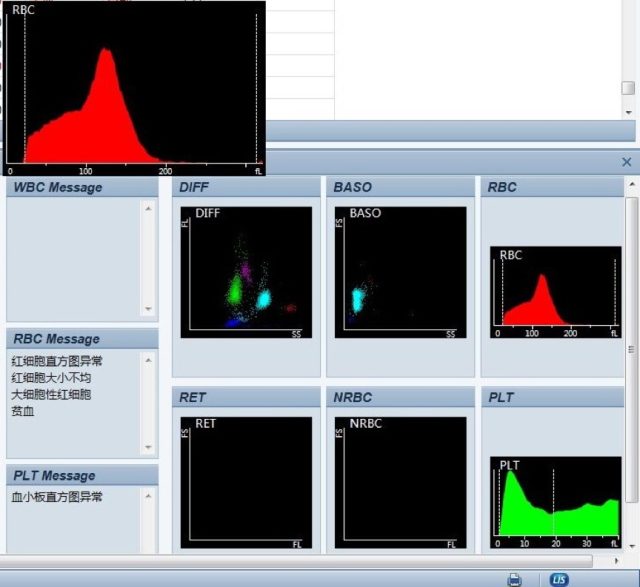The width and height of the screenshot is (640, 587).
Task: Open the NRBC scattergram thumbnail
Action: (x=400, y=482)
